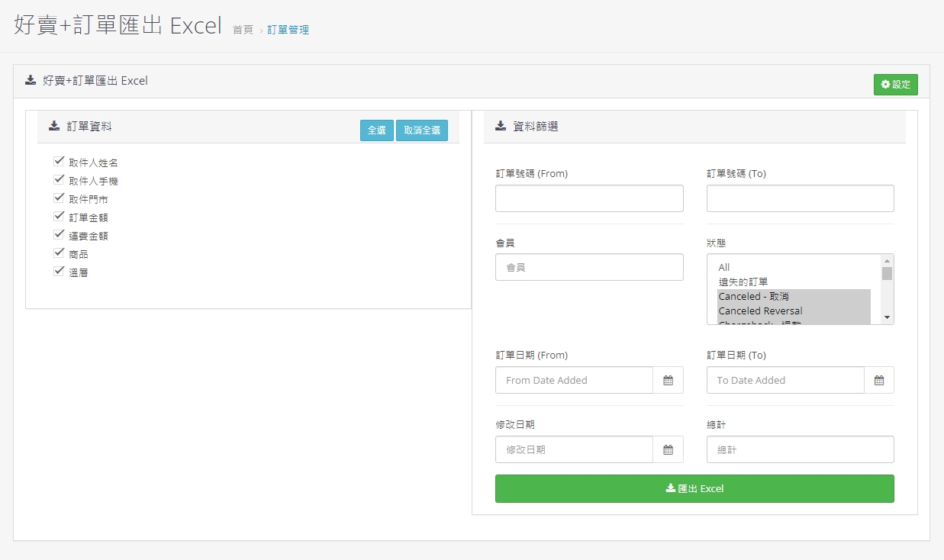Focus the 訂單號碼 (From) input
Screen dimensions: 944x560
coord(589,198)
